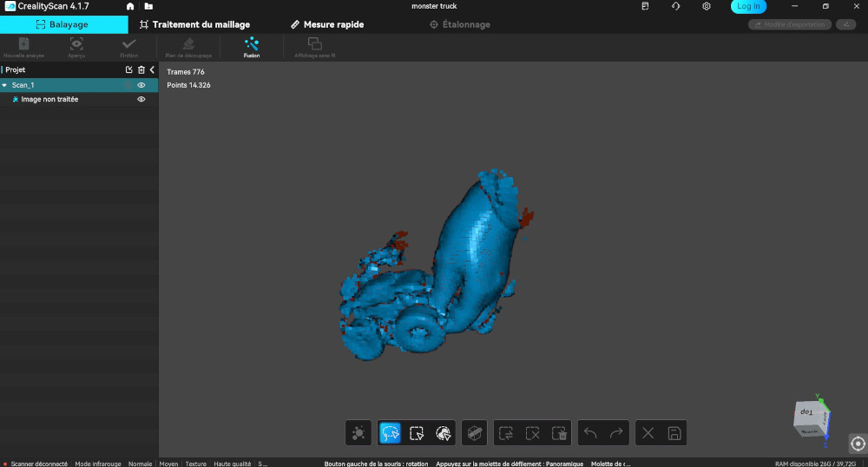This screenshot has height=467, width=868.
Task: Click the Texture status entry
Action: 196,464
